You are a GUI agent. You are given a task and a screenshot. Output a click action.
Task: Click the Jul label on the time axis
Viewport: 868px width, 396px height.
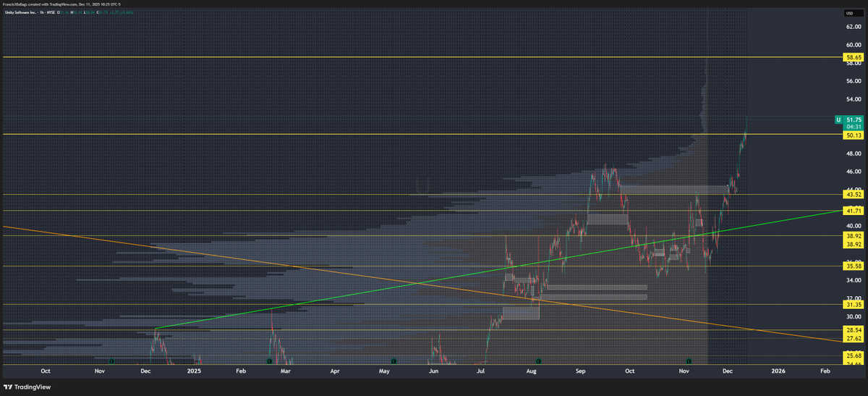481,370
